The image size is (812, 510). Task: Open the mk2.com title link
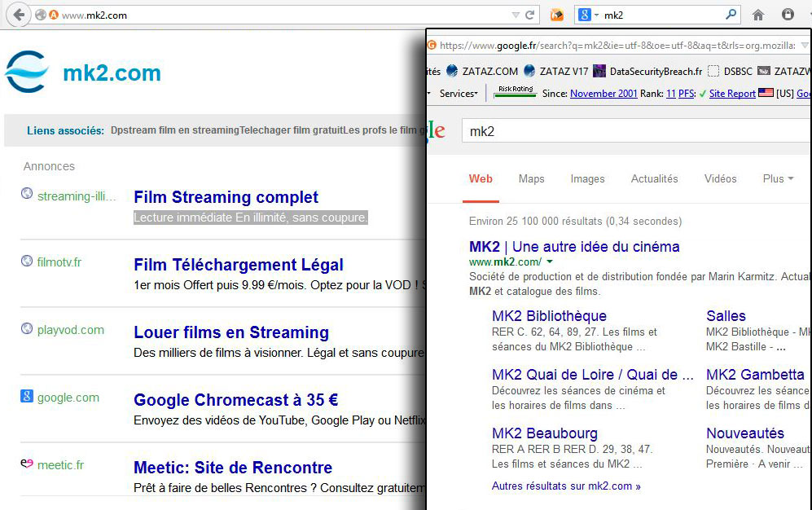[112, 73]
